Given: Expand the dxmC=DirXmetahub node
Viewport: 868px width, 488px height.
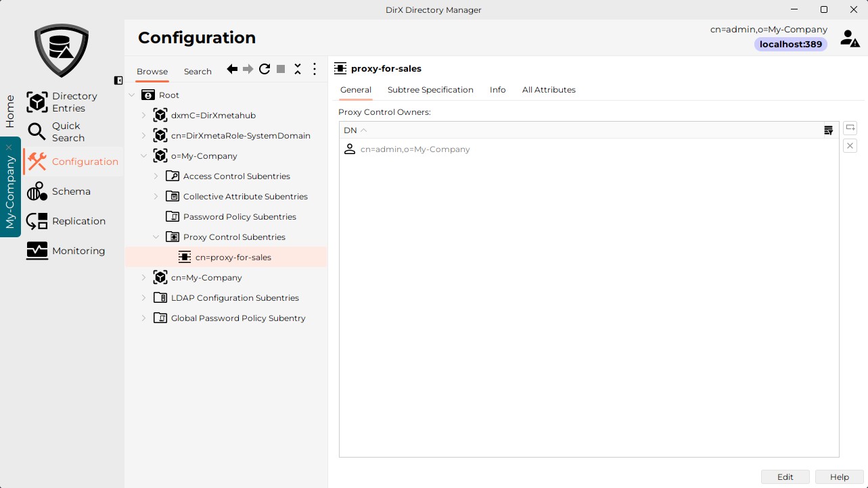Looking at the screenshot, I should tap(143, 116).
